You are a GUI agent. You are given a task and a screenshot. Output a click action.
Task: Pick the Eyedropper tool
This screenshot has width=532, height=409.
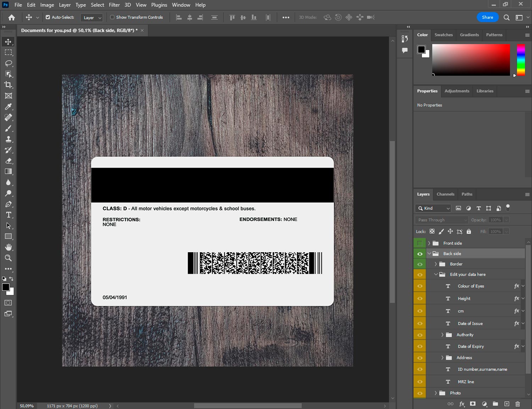(9, 107)
